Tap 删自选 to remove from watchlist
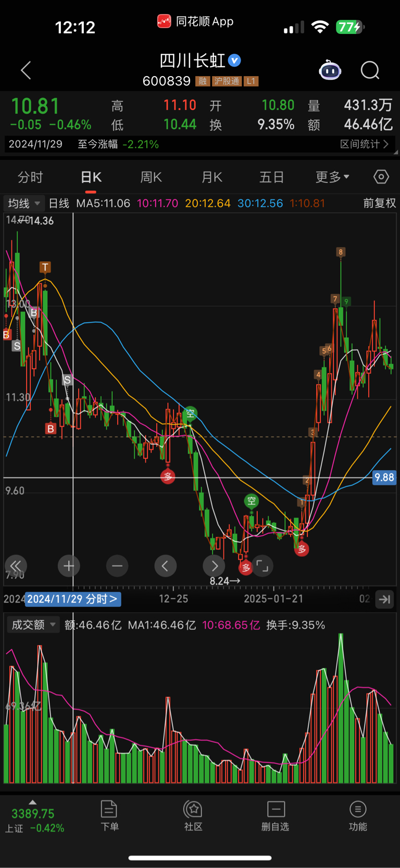Screen dimensions: 400x868 [276, 816]
